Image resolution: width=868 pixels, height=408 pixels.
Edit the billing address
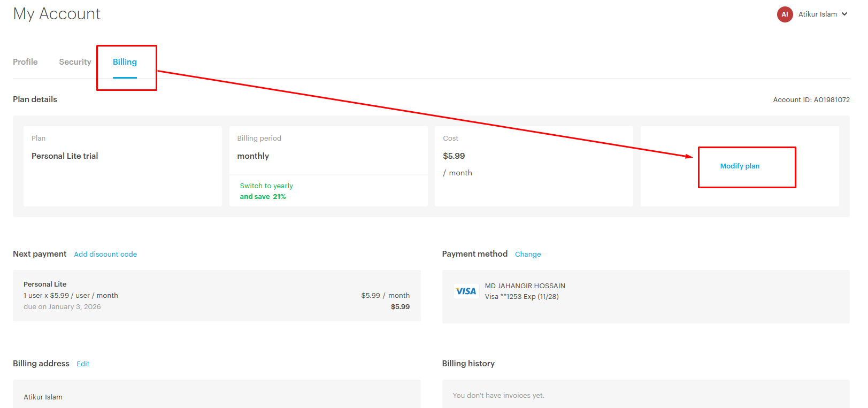[83, 364]
